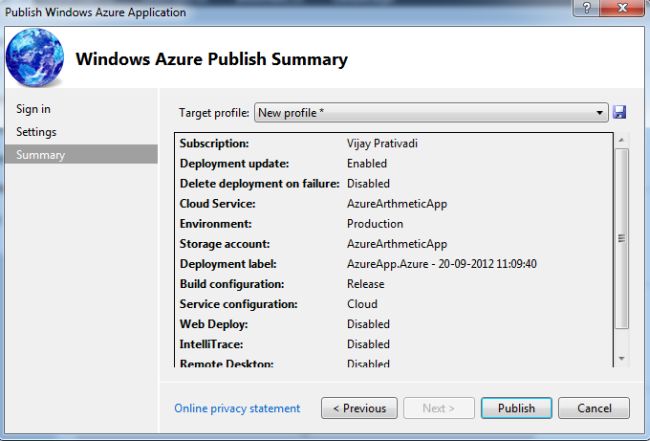Click the 'Deployment label:' label
The height and width of the screenshot is (441, 650).
click(228, 264)
